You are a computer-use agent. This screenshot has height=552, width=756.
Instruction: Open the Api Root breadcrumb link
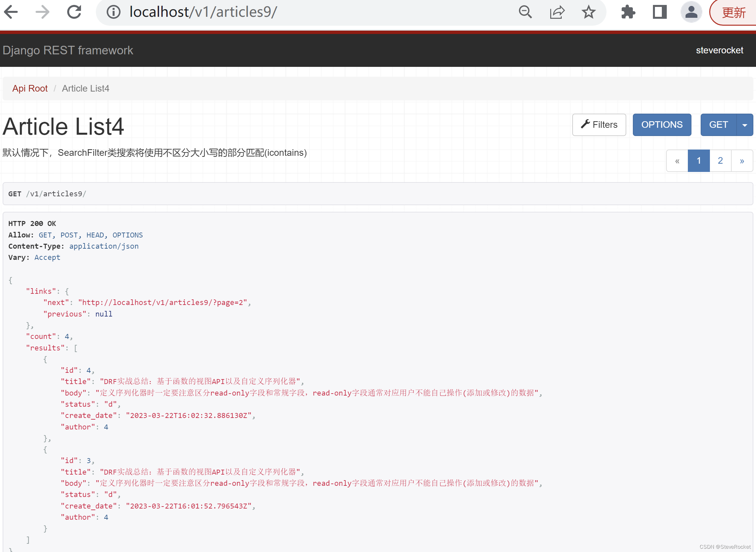point(30,89)
